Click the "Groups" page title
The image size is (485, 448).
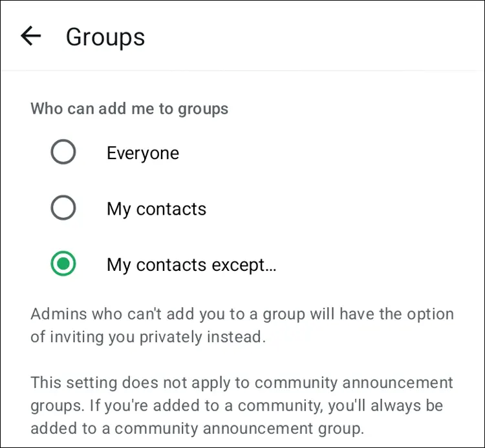click(x=105, y=37)
